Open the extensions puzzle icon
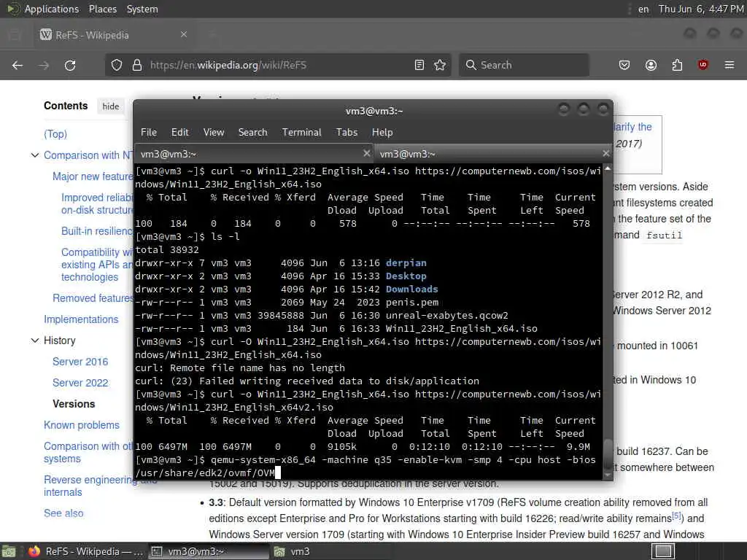This screenshot has height=560, width=747. 677,65
